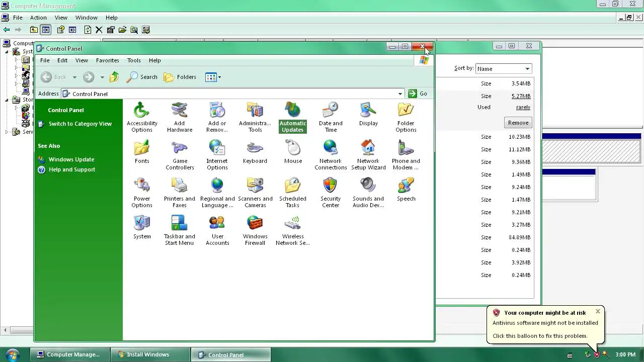This screenshot has height=362, width=644.
Task: Open Computer Management Action menu
Action: pos(38,18)
